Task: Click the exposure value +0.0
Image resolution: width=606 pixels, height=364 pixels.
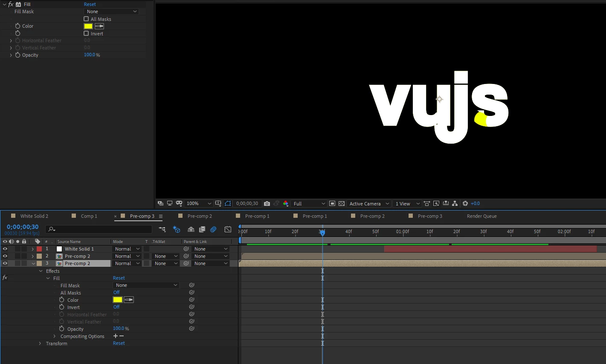Action: coord(475,203)
